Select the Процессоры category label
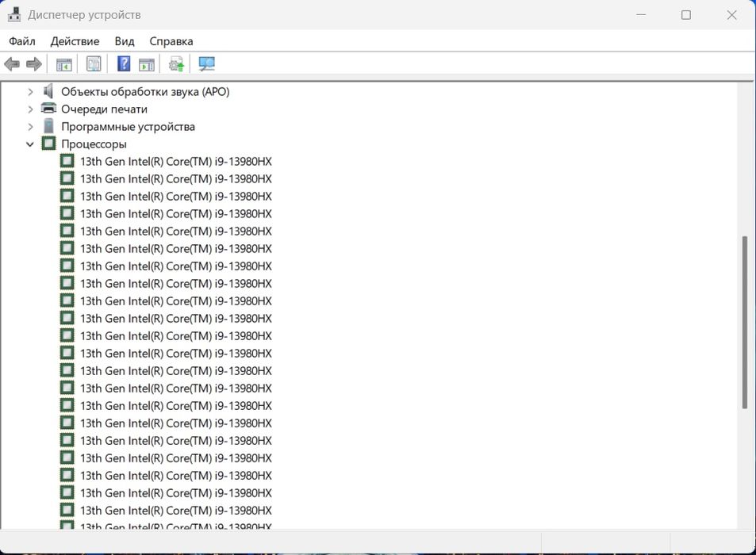 pyautogui.click(x=94, y=144)
